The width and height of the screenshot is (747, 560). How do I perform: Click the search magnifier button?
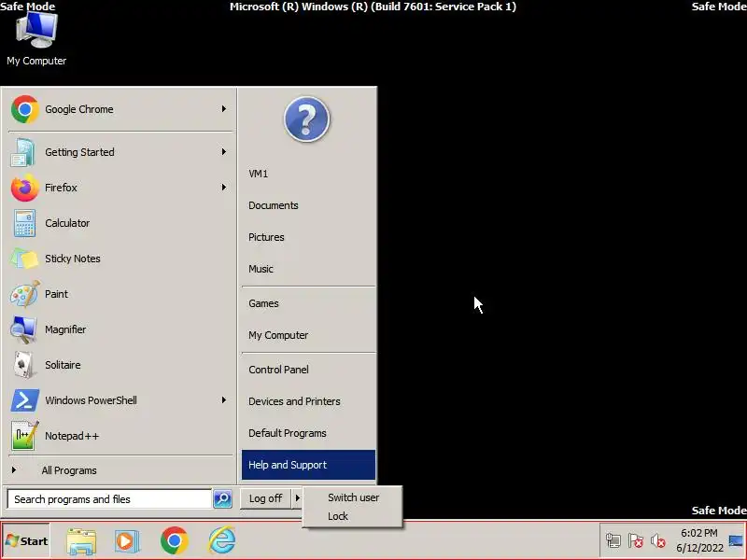(x=222, y=498)
